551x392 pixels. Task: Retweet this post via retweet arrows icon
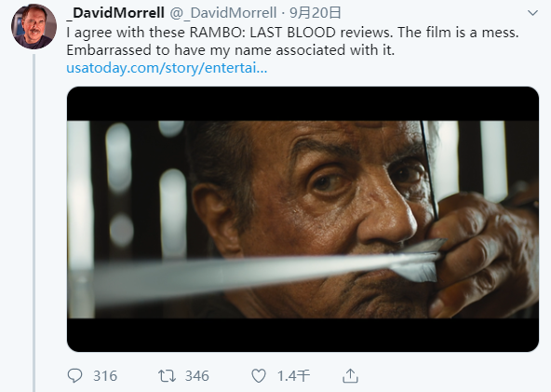tap(167, 376)
